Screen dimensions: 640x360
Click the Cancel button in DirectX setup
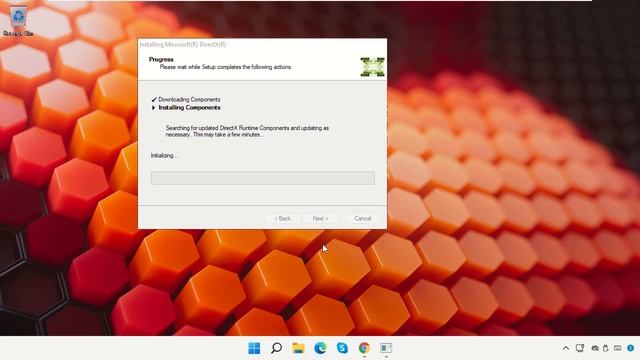(362, 218)
